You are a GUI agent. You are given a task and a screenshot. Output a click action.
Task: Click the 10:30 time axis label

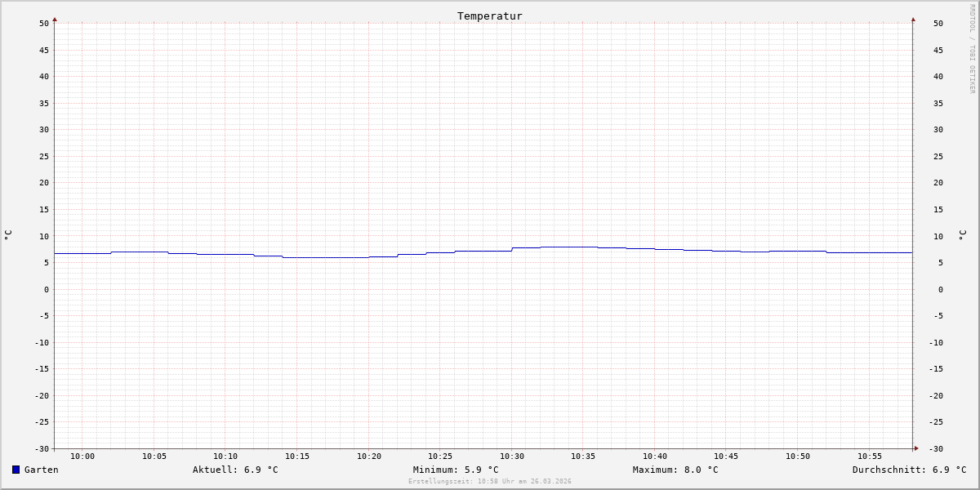[x=512, y=457]
